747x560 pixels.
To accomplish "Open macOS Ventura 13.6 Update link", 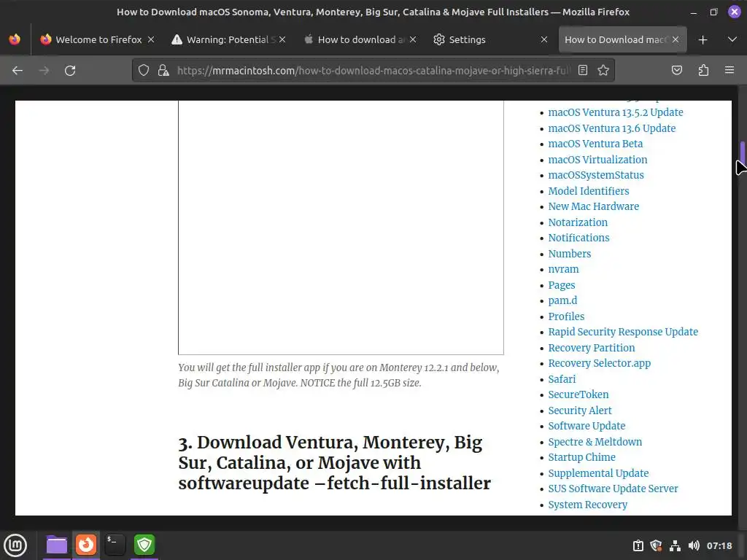I will [612, 128].
